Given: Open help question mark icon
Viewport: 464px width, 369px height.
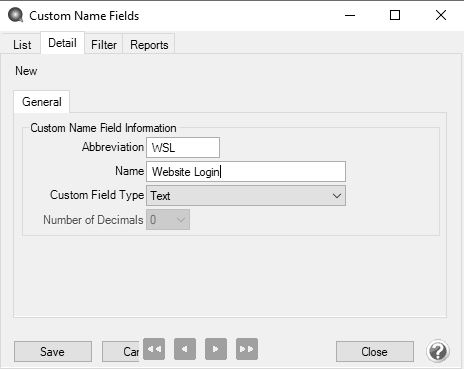Looking at the screenshot, I should point(438,351).
